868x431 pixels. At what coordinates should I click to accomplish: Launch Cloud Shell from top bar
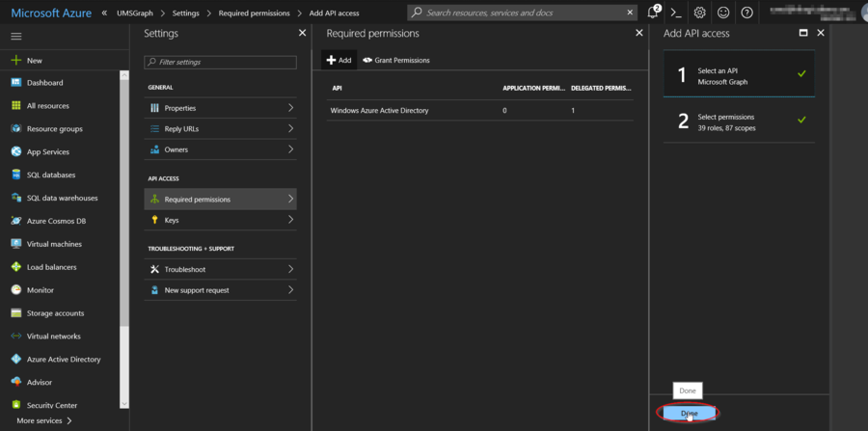[678, 13]
